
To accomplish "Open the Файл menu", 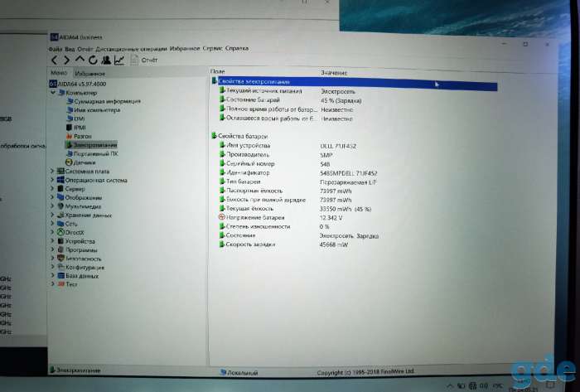I will 56,49.
